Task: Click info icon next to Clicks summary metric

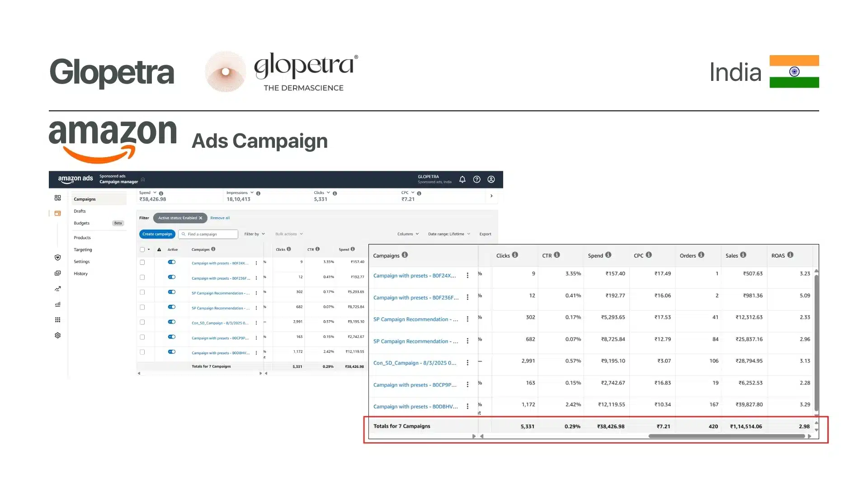Action: (x=335, y=193)
